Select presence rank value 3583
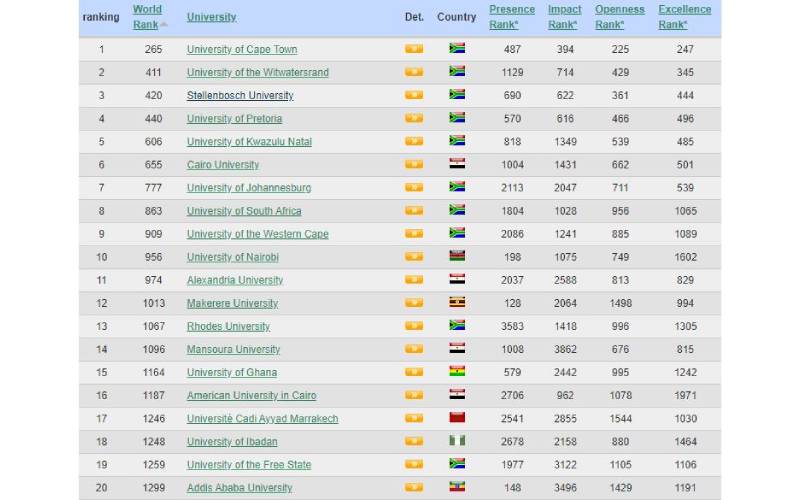This screenshot has height=500, width=800. (x=512, y=327)
